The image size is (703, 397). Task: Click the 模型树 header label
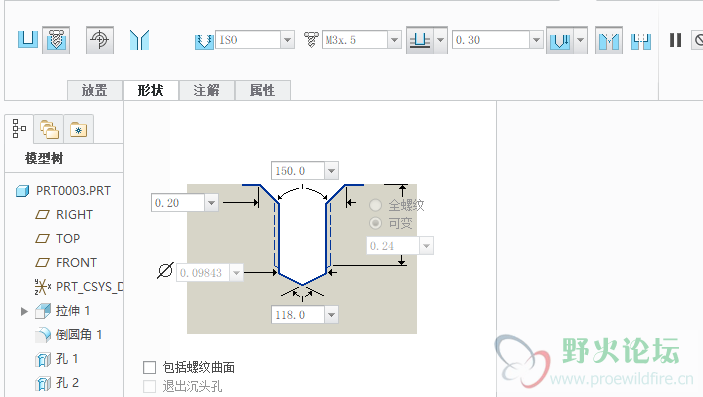tap(44, 158)
